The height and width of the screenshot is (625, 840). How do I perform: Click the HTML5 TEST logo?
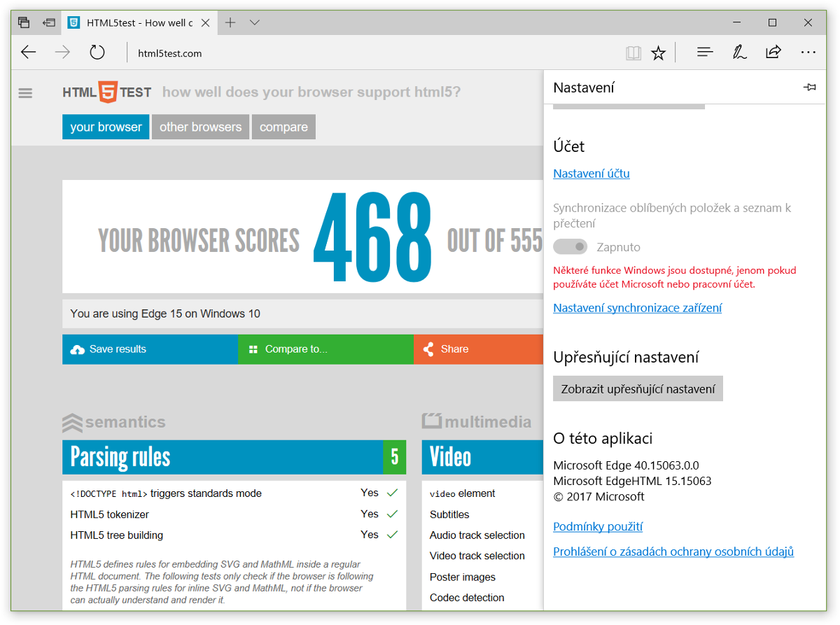(x=106, y=92)
